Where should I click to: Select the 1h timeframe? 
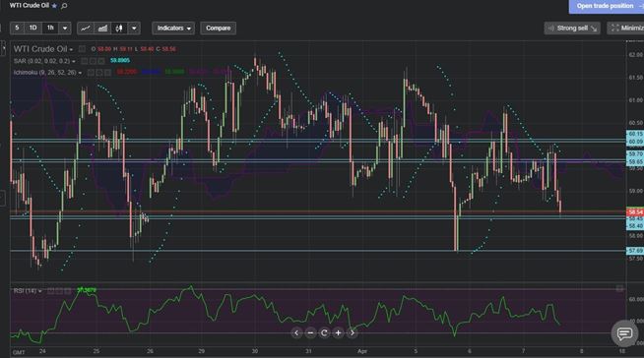50,29
